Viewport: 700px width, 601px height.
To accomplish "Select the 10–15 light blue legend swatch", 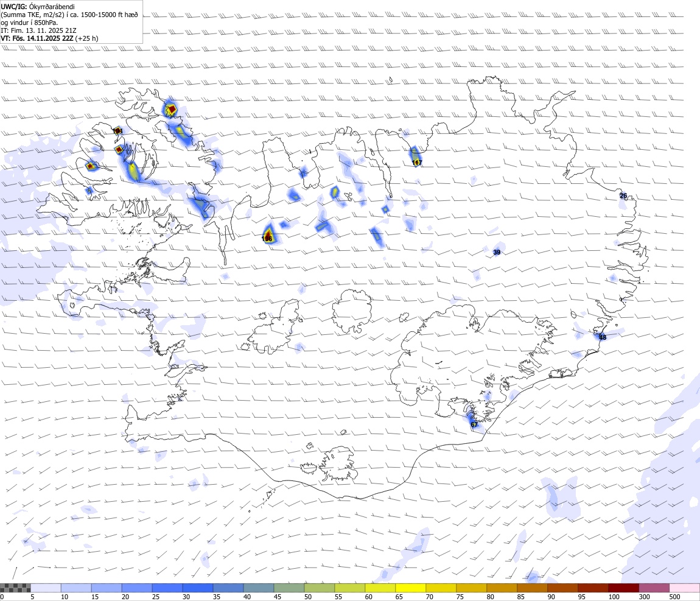I will 76,588.
